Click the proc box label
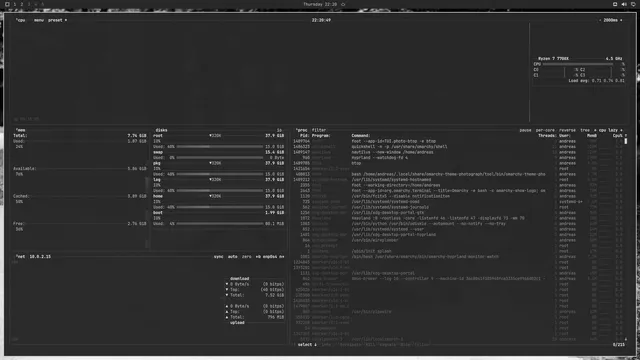 coord(302,130)
